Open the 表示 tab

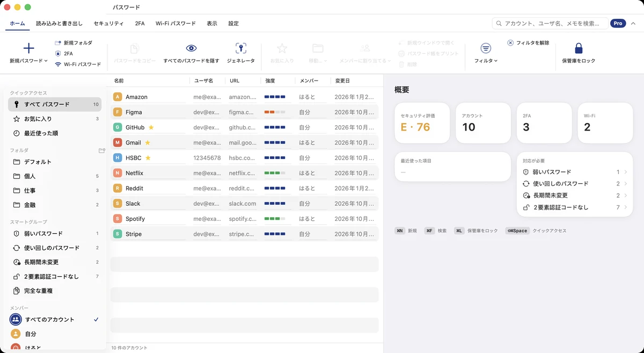(x=212, y=24)
